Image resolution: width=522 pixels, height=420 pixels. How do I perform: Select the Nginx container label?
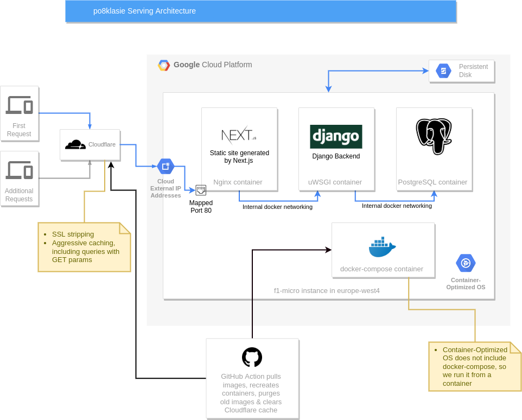(x=238, y=182)
